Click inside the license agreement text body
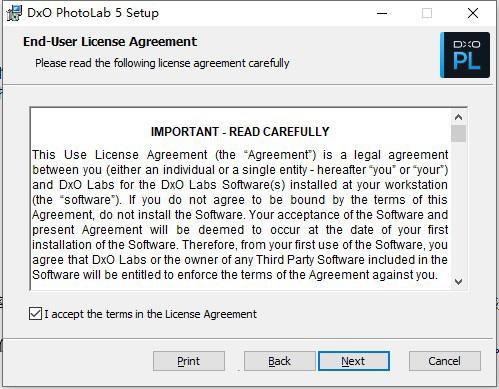The height and width of the screenshot is (389, 499). tap(240, 215)
